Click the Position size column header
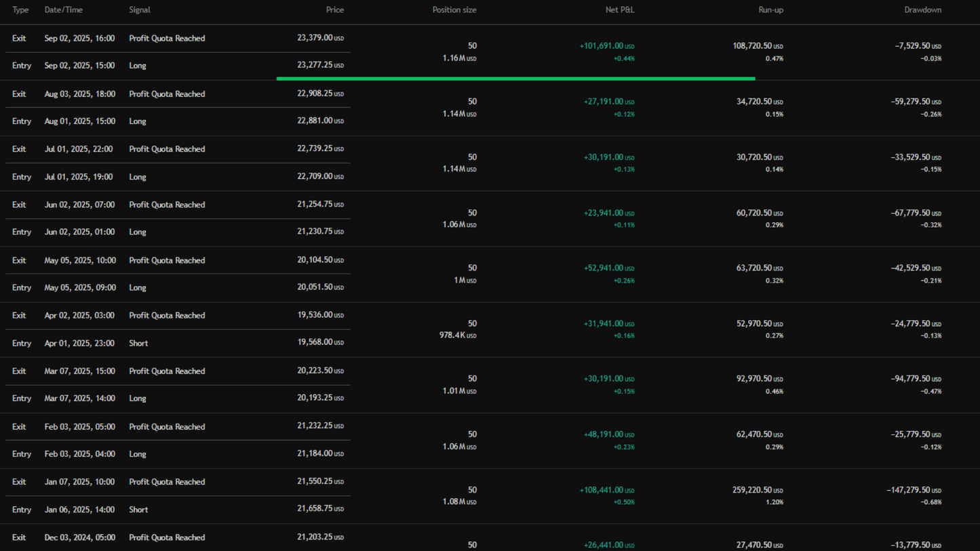 click(454, 10)
